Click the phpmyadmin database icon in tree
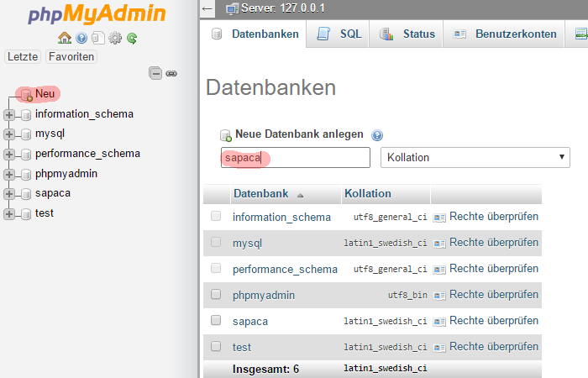 coord(26,175)
